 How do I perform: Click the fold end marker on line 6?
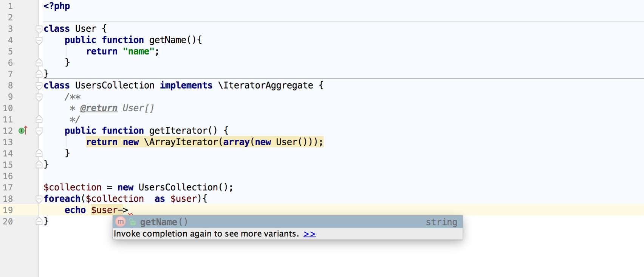(x=39, y=62)
